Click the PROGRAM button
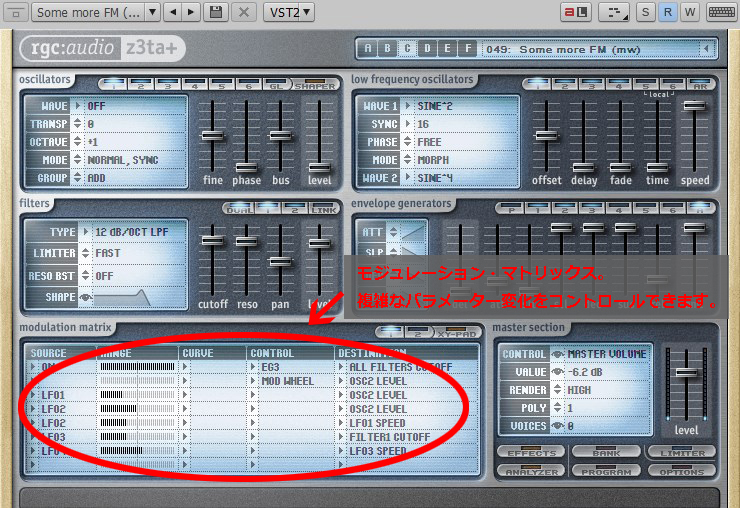 (606, 471)
